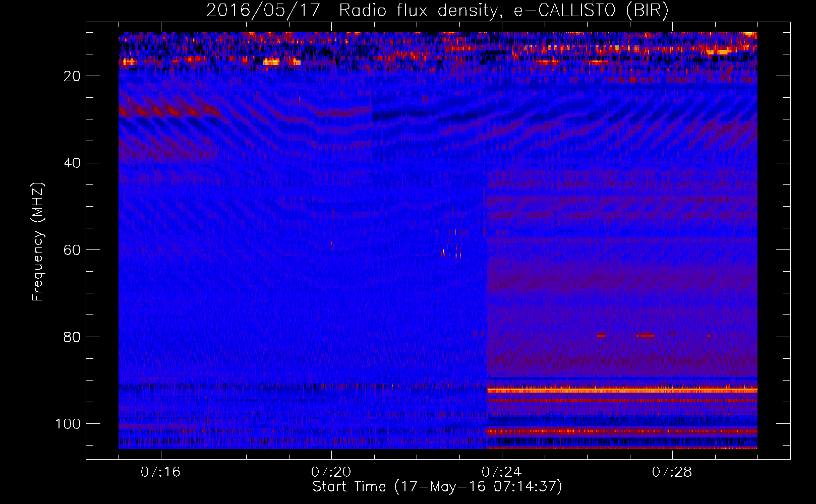This screenshot has height=504, width=816.
Task: Click the y-axis tick label "60"
Action: tap(72, 250)
